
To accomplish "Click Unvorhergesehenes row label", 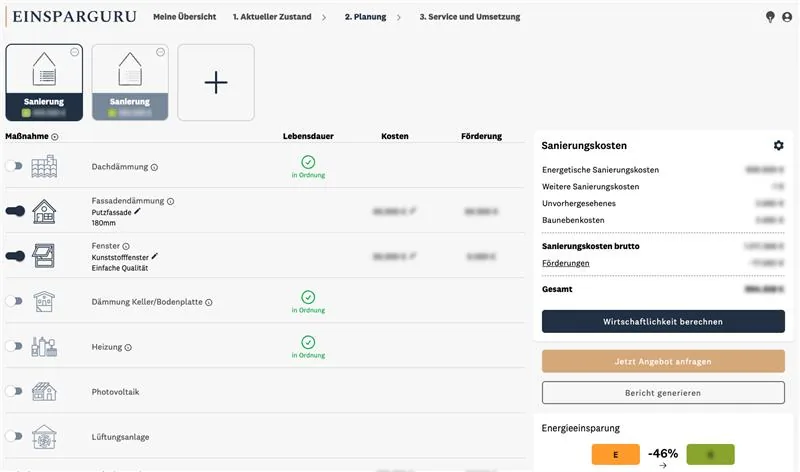I will point(579,203).
